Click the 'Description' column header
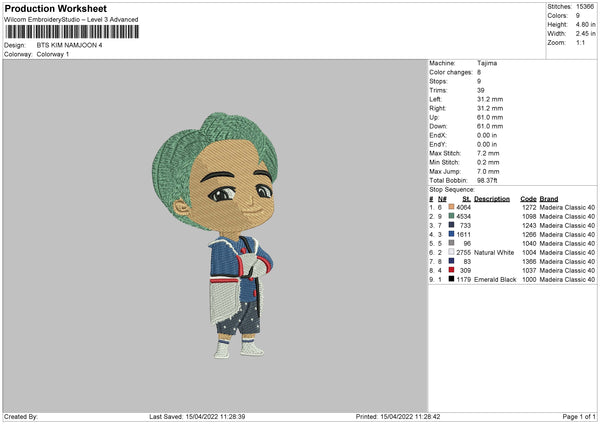This screenshot has height=424, width=600. pyautogui.click(x=492, y=199)
